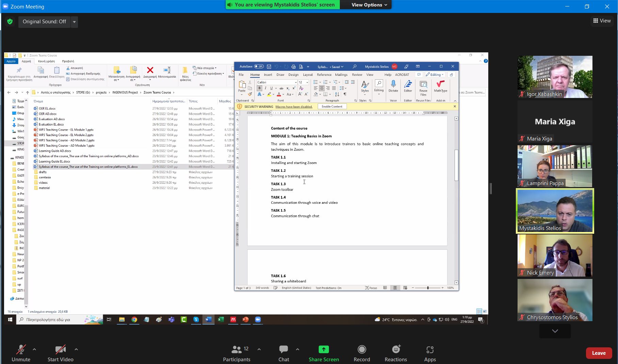Open font size 12 dropdown
Screen dimensions: 618x364
(x=307, y=82)
